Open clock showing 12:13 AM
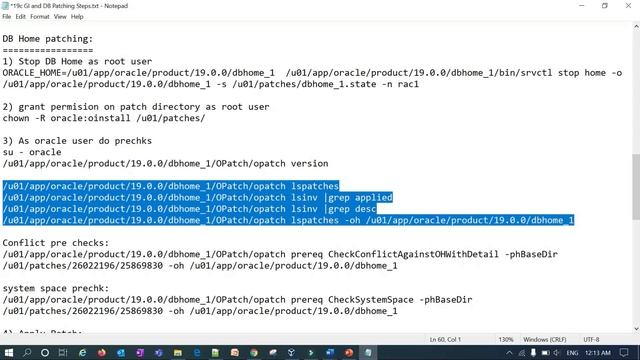The width and height of the screenshot is (640, 360). [x=598, y=353]
